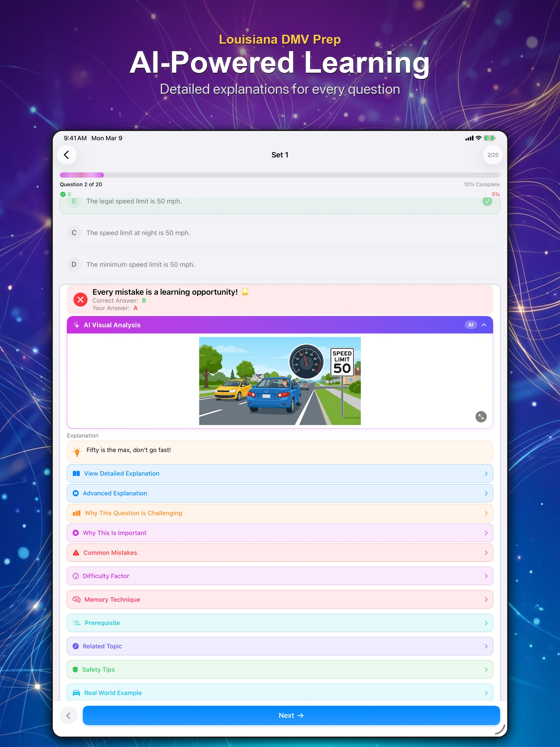Viewport: 560px width, 747px height.
Task: Click the Advanced Explanation circle icon
Action: coord(76,493)
